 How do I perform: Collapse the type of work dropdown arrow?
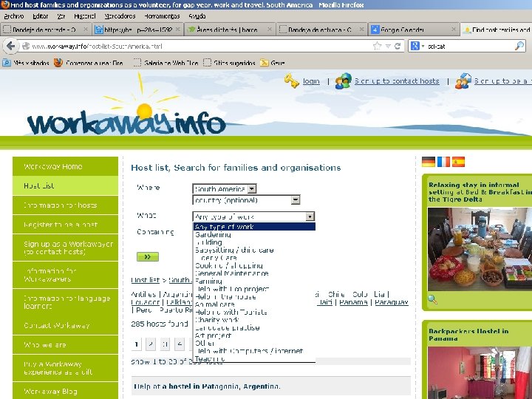pos(310,216)
